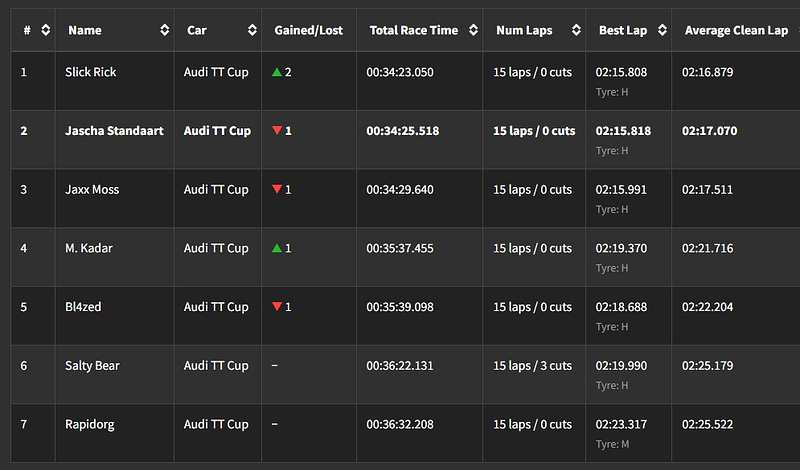This screenshot has height=470, width=800.
Task: Select driver Salty Bear
Action: coord(92,366)
